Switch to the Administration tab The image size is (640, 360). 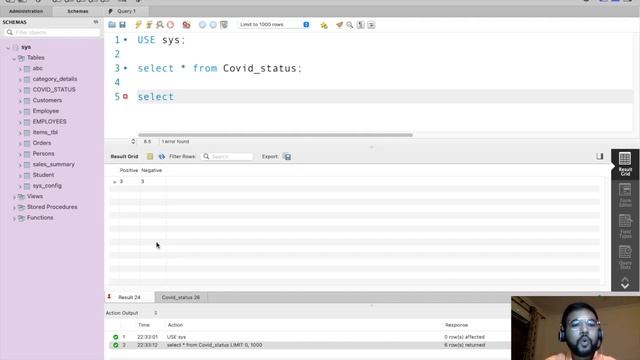tap(26, 11)
